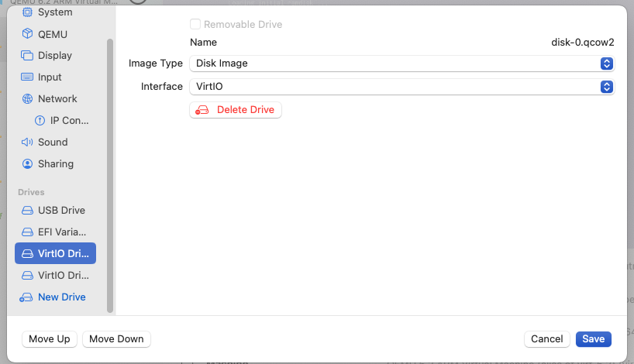Save the VM configuration
Viewport: 634px width, 364px height.
tap(593, 339)
